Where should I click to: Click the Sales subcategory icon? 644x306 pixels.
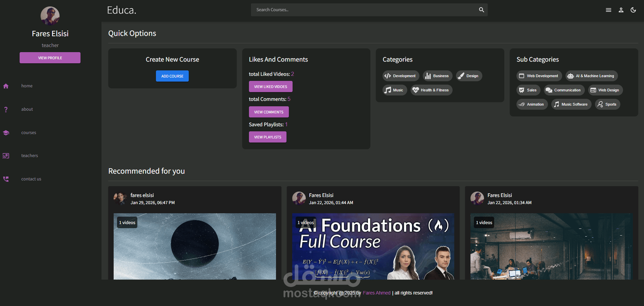[x=522, y=90]
